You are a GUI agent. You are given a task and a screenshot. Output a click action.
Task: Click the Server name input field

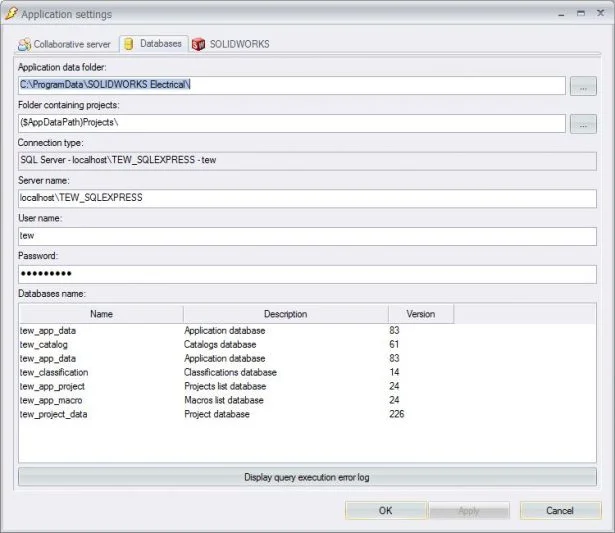[x=307, y=198]
